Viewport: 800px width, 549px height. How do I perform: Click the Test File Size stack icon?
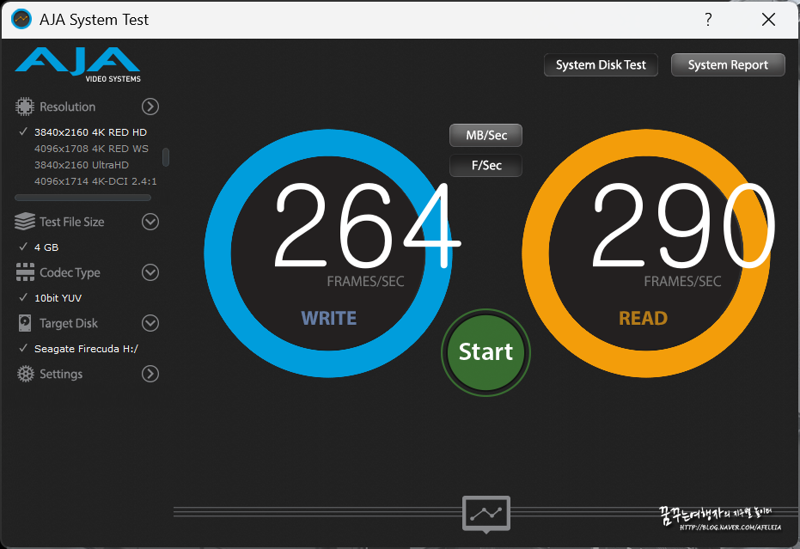click(x=24, y=221)
